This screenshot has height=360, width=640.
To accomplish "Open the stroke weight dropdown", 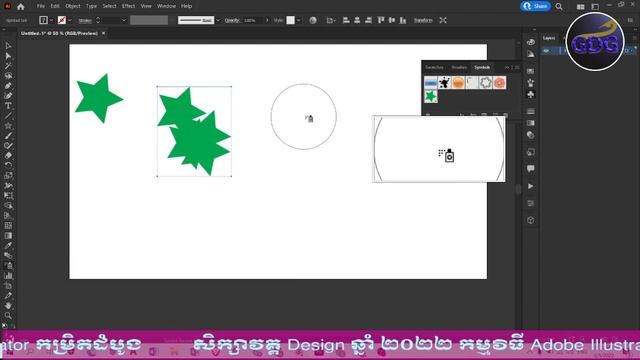I will coord(124,20).
